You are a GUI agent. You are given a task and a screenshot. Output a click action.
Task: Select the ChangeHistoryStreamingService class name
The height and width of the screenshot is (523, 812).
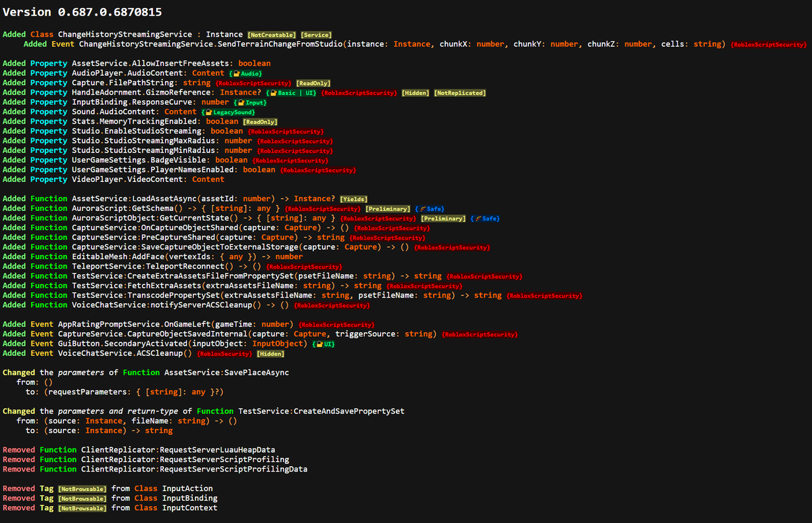coord(126,34)
